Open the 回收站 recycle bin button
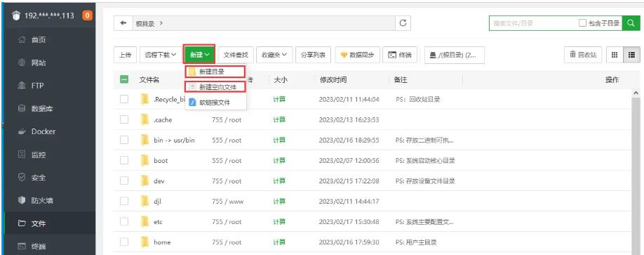The height and width of the screenshot is (255, 644). [583, 55]
